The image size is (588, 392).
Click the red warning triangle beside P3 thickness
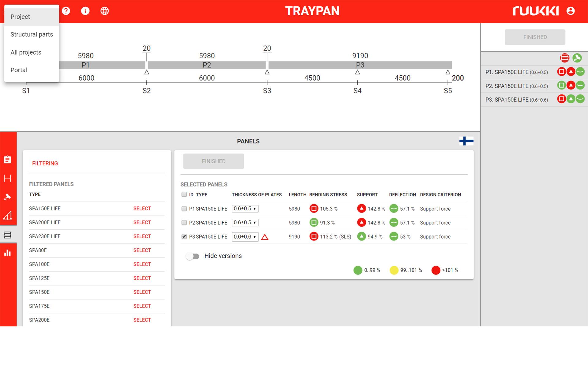click(265, 237)
